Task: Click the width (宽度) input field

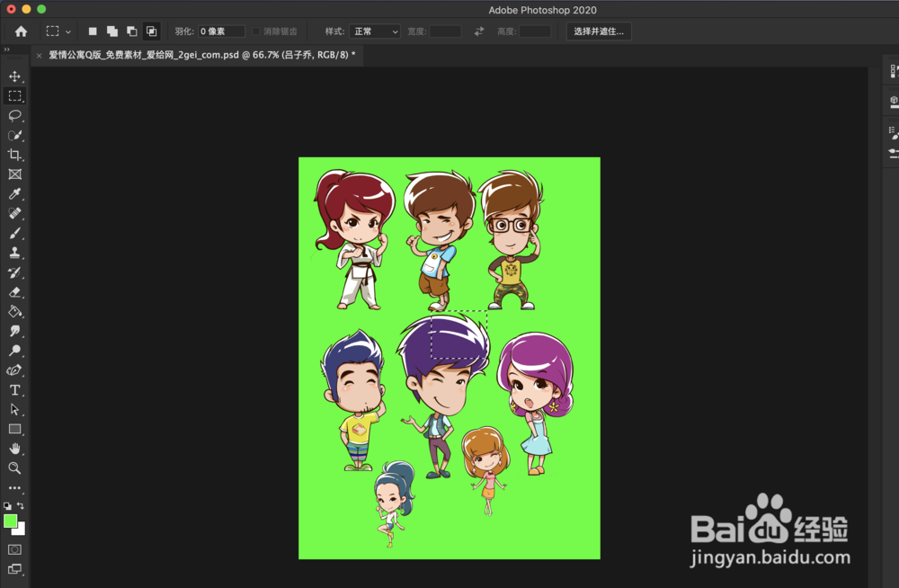Action: [446, 31]
